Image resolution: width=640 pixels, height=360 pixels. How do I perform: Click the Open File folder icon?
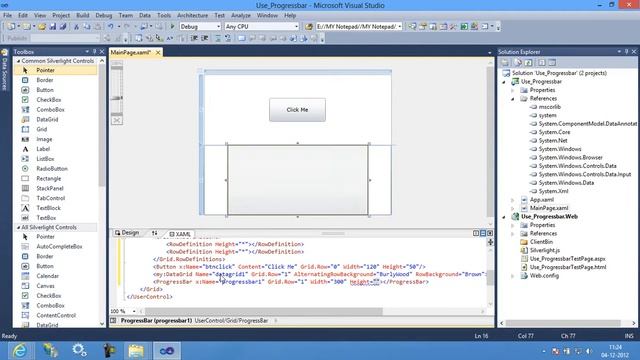[42, 27]
